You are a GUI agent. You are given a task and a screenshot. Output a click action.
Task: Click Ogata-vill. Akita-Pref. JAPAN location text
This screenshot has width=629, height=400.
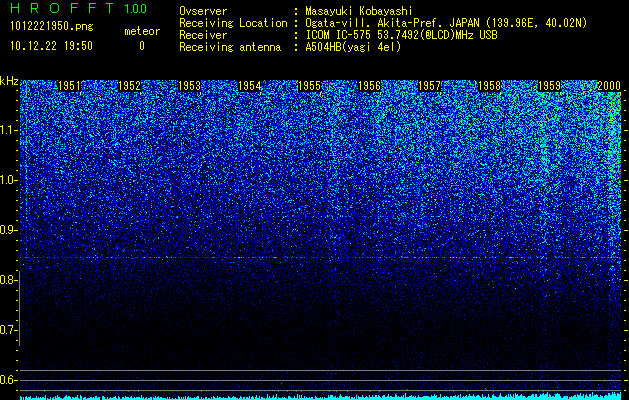(x=392, y=23)
